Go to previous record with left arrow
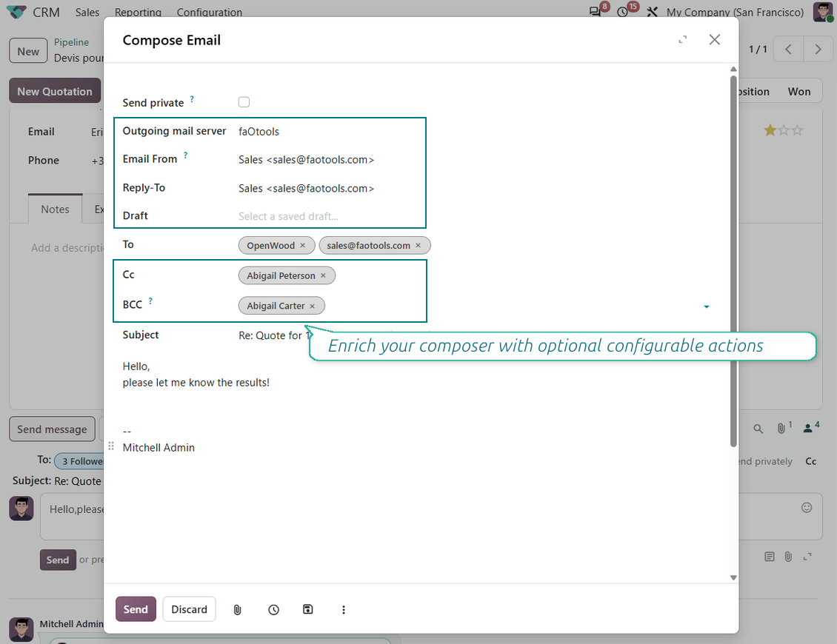Image resolution: width=837 pixels, height=644 pixels. click(788, 49)
